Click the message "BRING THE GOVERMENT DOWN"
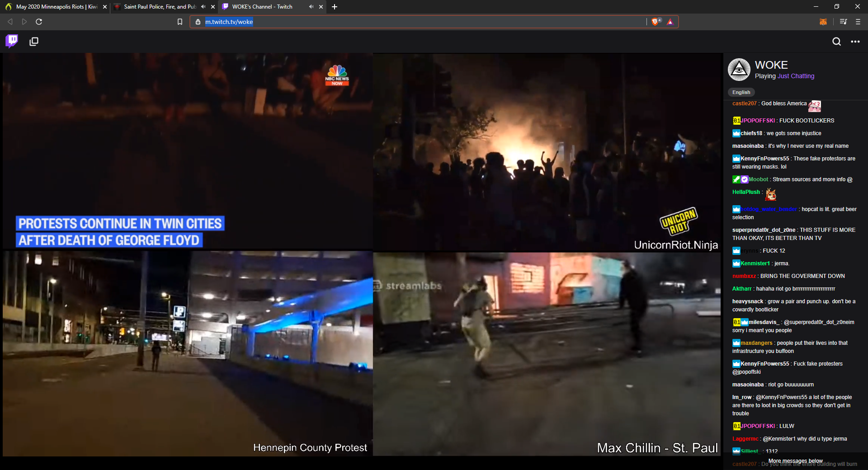The image size is (868, 470). click(802, 276)
